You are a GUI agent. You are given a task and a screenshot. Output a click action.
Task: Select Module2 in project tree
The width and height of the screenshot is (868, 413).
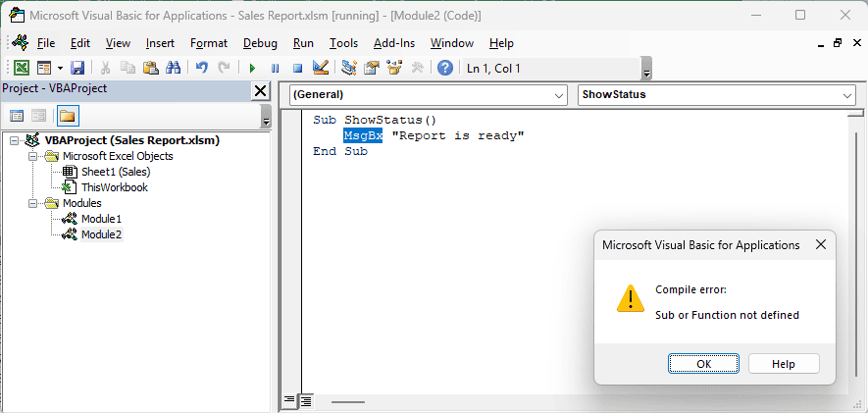101,234
